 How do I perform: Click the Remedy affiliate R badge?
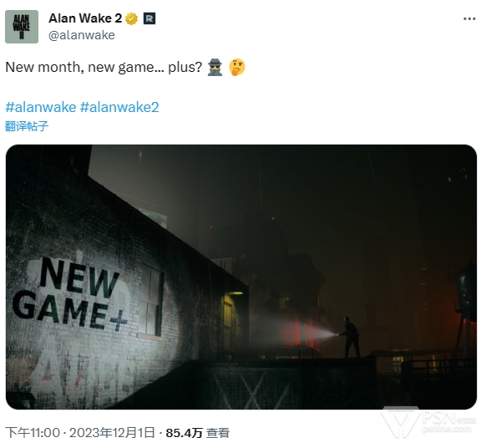(149, 19)
